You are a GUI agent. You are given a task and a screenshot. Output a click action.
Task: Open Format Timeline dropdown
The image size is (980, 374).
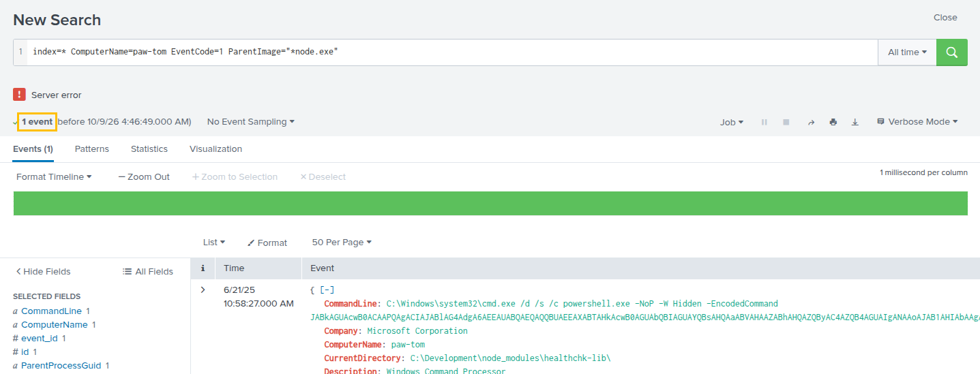tap(54, 176)
